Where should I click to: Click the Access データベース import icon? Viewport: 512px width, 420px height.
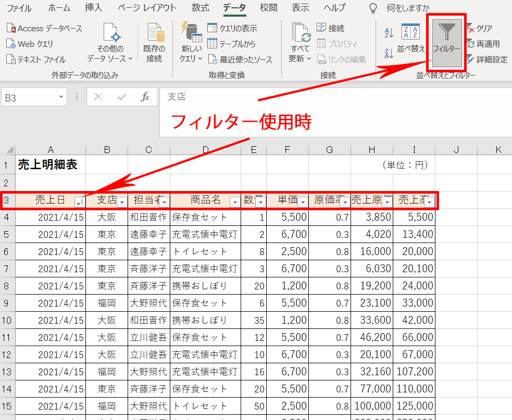click(x=11, y=29)
